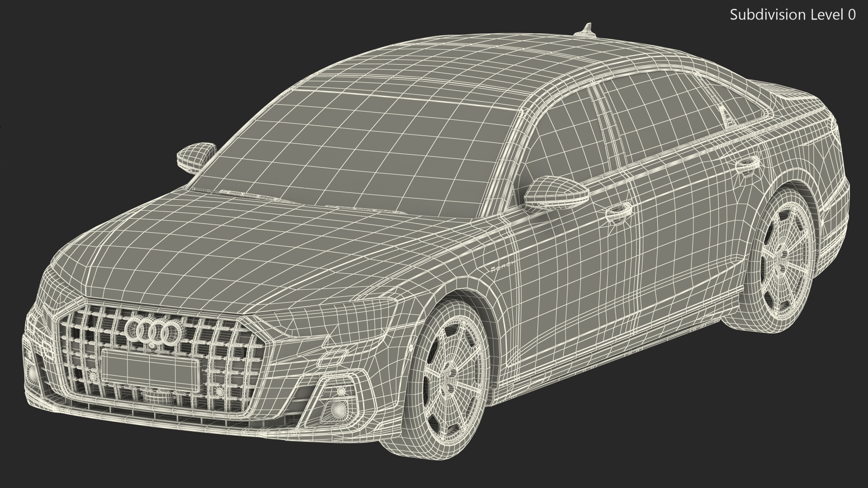Click the Audi four-ring logo on the grille
The height and width of the screenshot is (488, 868).
click(x=156, y=332)
